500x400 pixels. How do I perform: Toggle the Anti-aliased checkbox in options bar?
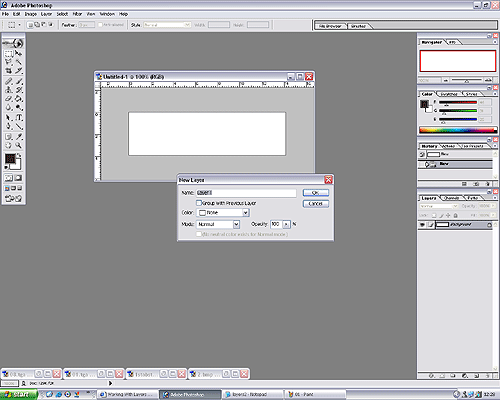[x=100, y=25]
